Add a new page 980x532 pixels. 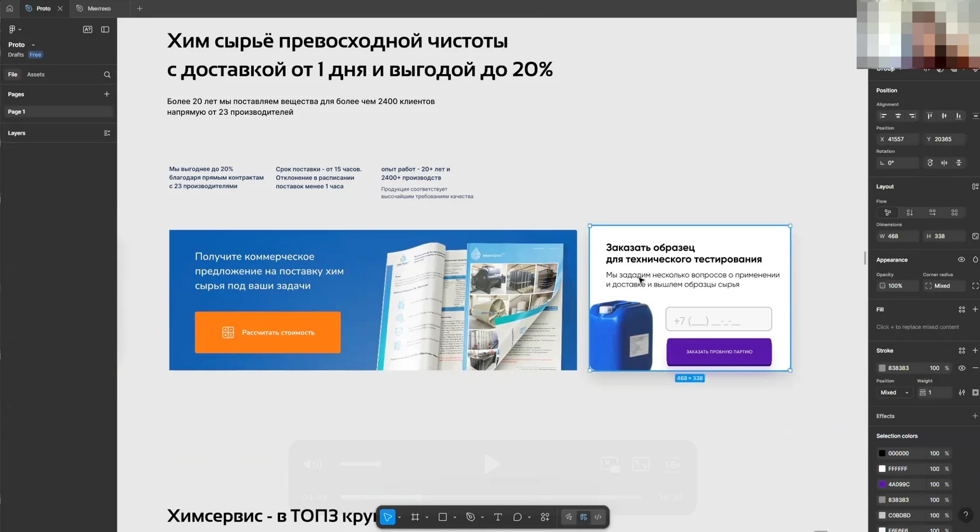pos(107,94)
